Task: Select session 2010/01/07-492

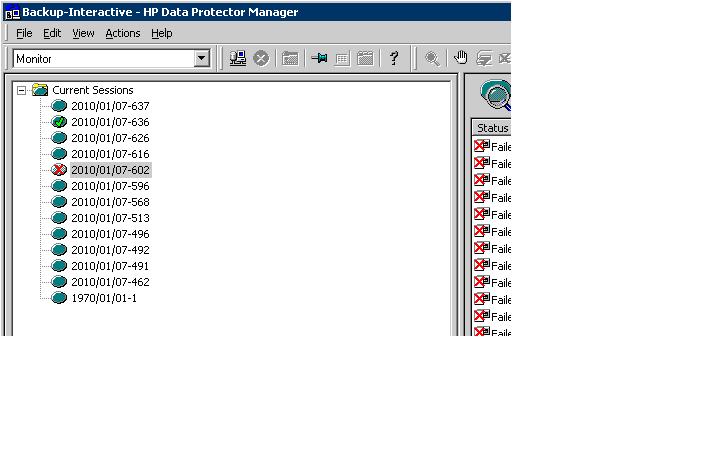Action: (110, 250)
